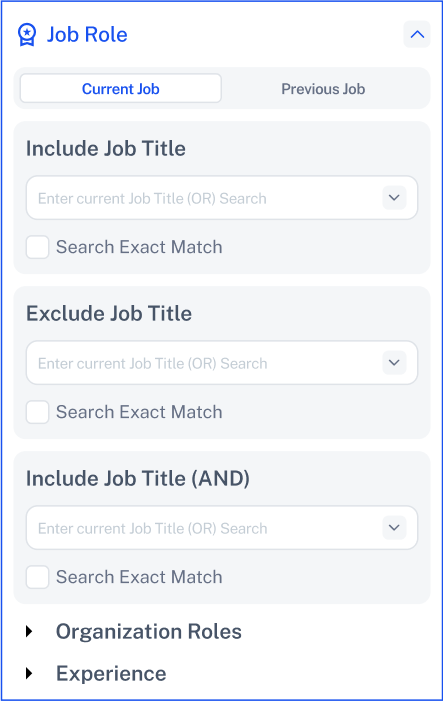Click the Search Exact Match label under Exclude Job Title
The height and width of the screenshot is (701, 443).
click(x=139, y=412)
